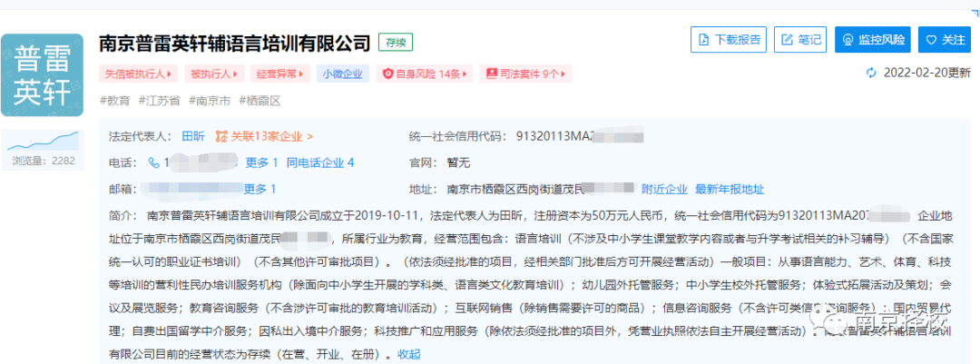Follow company with 关注 button
Image resolution: width=980 pixels, height=364 pixels.
point(945,39)
